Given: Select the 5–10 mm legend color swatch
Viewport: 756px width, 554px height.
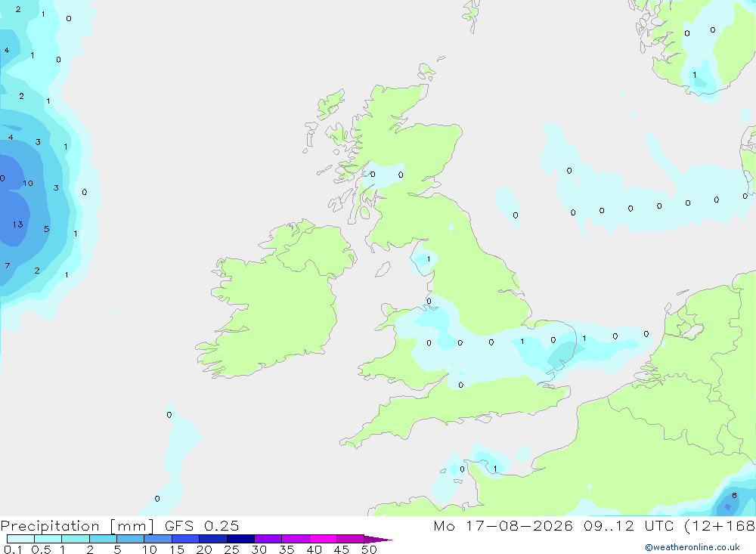Looking at the screenshot, I should pos(130,539).
